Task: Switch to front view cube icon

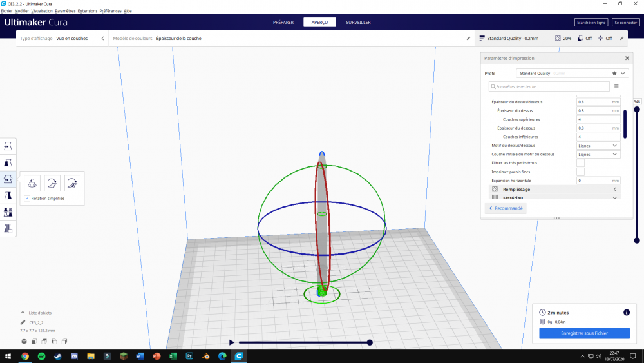Action: tap(34, 341)
